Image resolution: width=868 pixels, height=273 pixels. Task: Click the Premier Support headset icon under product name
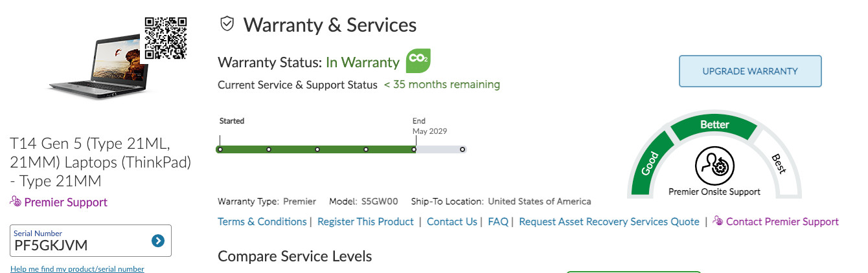[x=16, y=201]
